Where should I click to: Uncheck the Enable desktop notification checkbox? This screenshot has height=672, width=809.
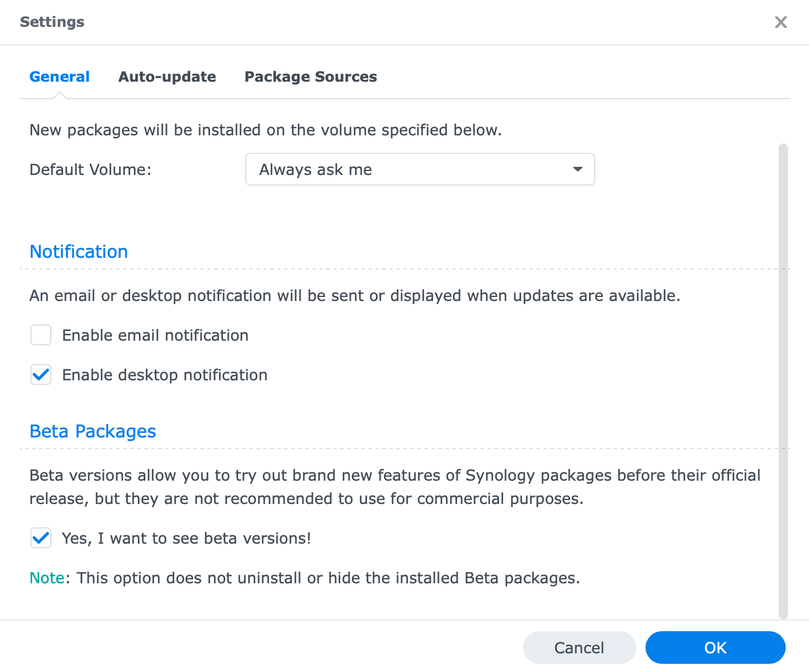41,375
